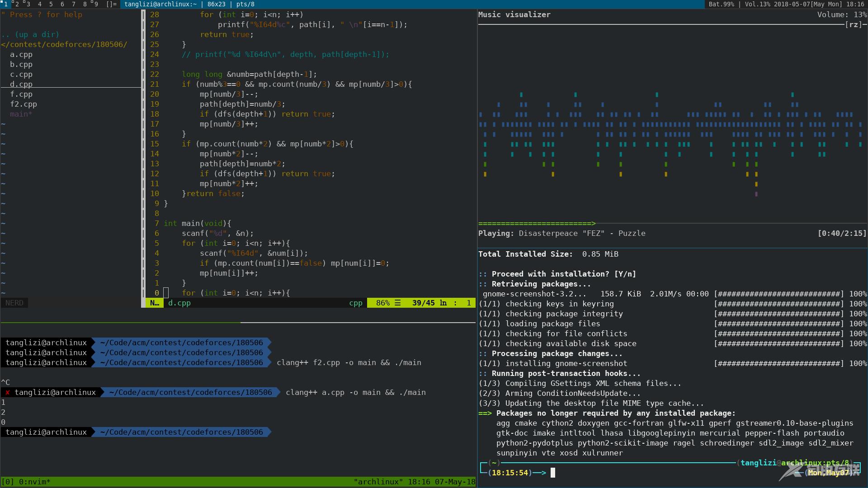Click the cpp filetype in statusline
This screenshot has width=868, height=488.
(356, 303)
